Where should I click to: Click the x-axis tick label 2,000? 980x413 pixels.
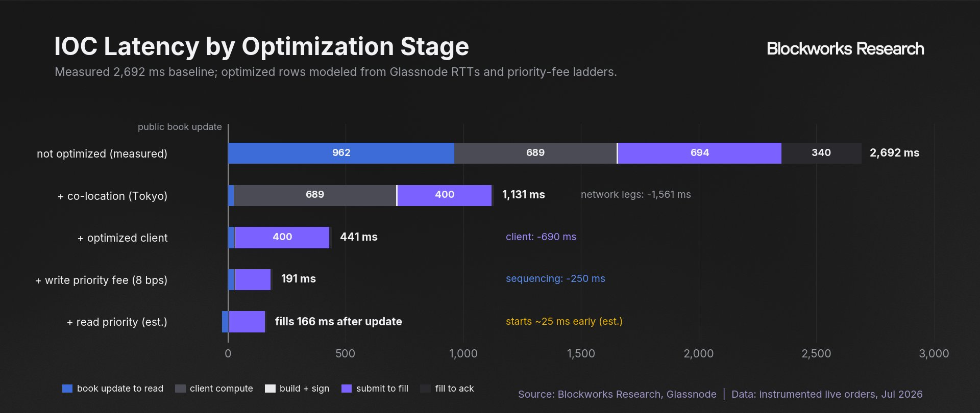pos(699,354)
